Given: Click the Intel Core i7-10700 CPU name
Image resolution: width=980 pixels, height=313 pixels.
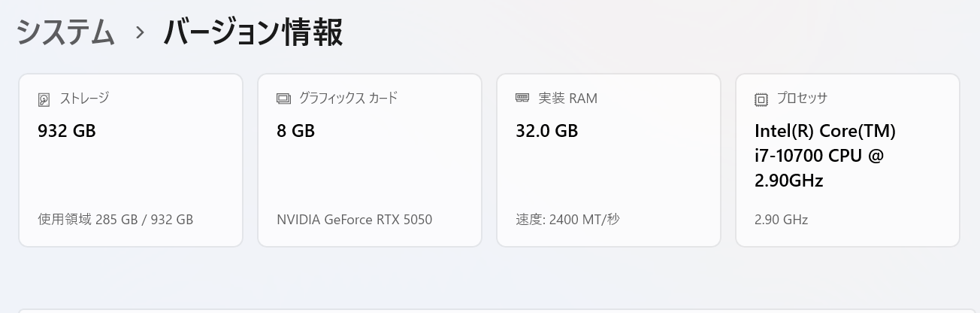Looking at the screenshot, I should 824,156.
